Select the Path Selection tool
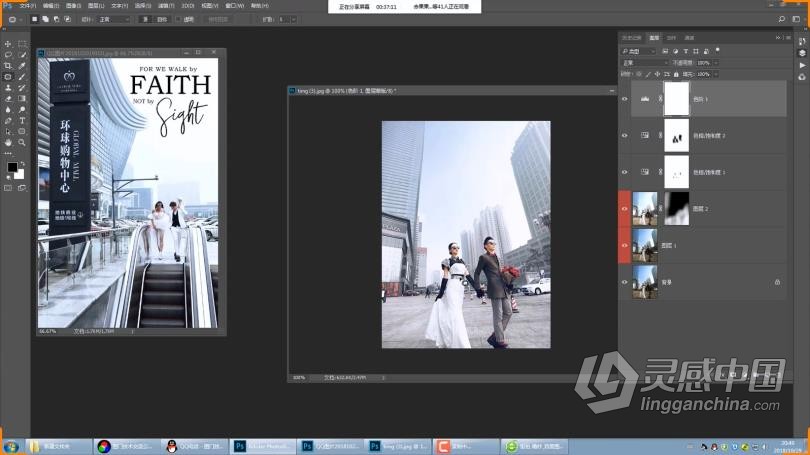The width and height of the screenshot is (810, 455). click(8, 132)
